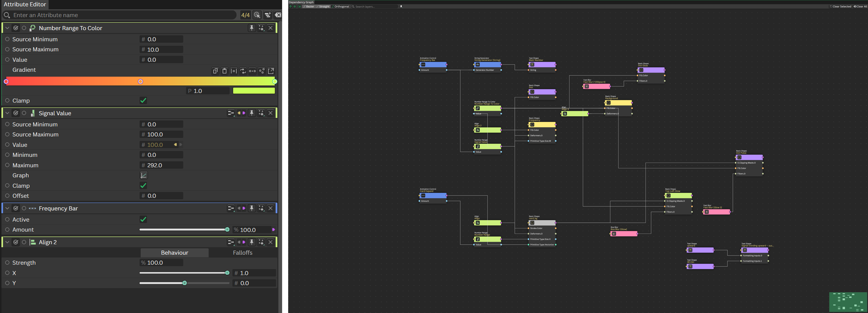Close the Signal Value panel

click(271, 113)
